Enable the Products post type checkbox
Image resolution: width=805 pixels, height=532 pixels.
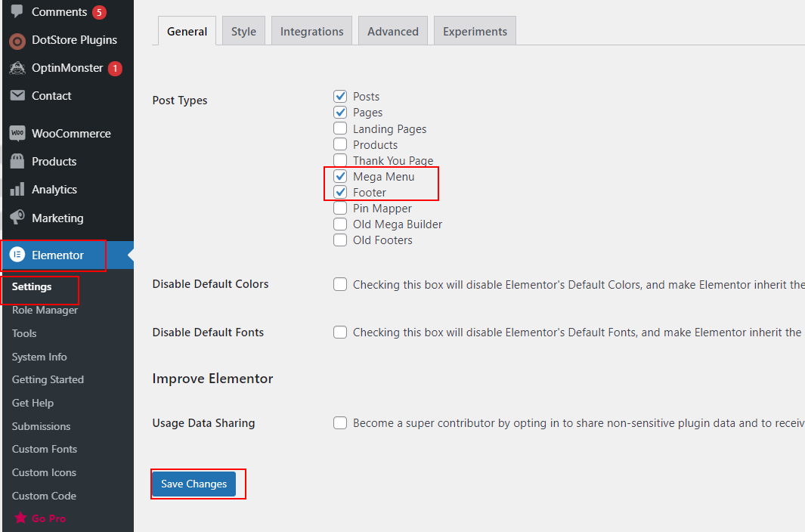(340, 144)
